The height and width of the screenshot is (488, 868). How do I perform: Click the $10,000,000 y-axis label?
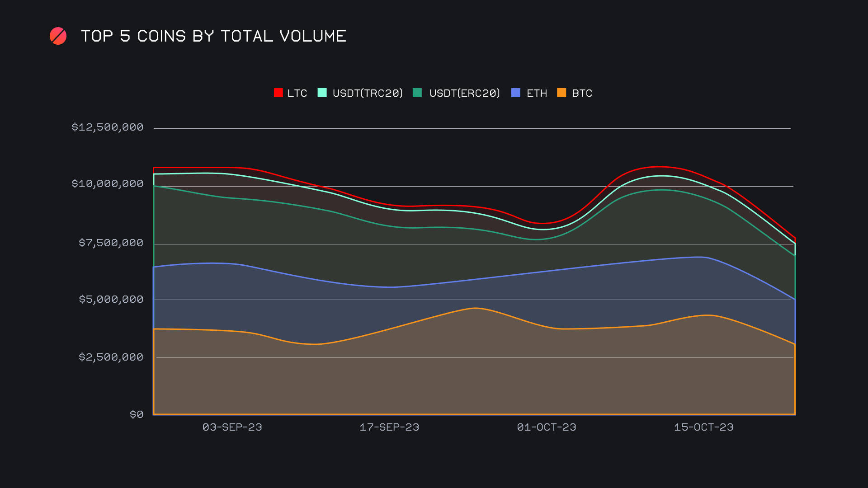point(108,184)
